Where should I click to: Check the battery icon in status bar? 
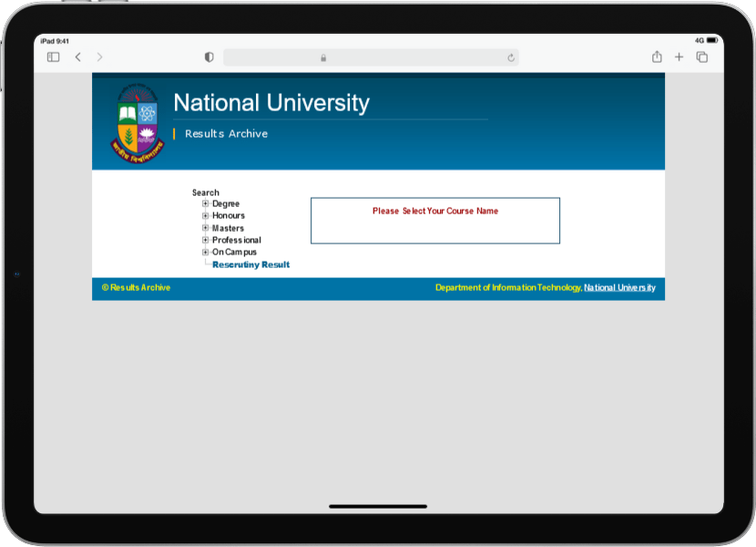[712, 40]
